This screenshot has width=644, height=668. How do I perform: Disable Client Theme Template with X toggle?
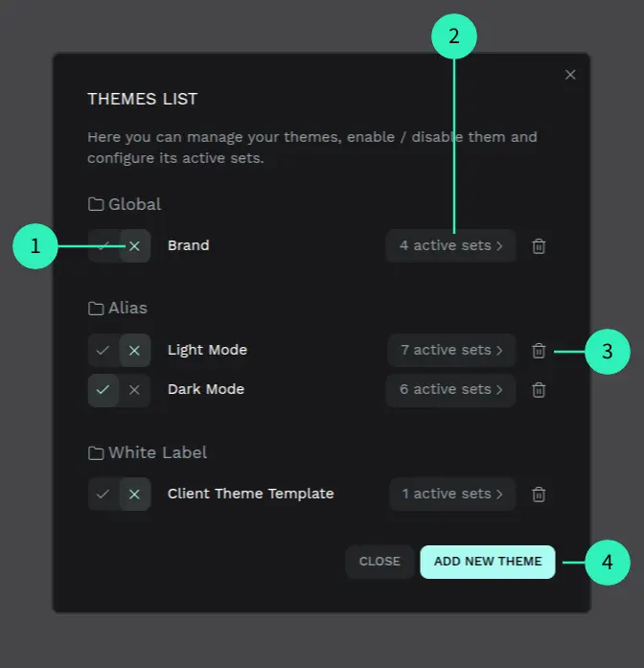[134, 495]
